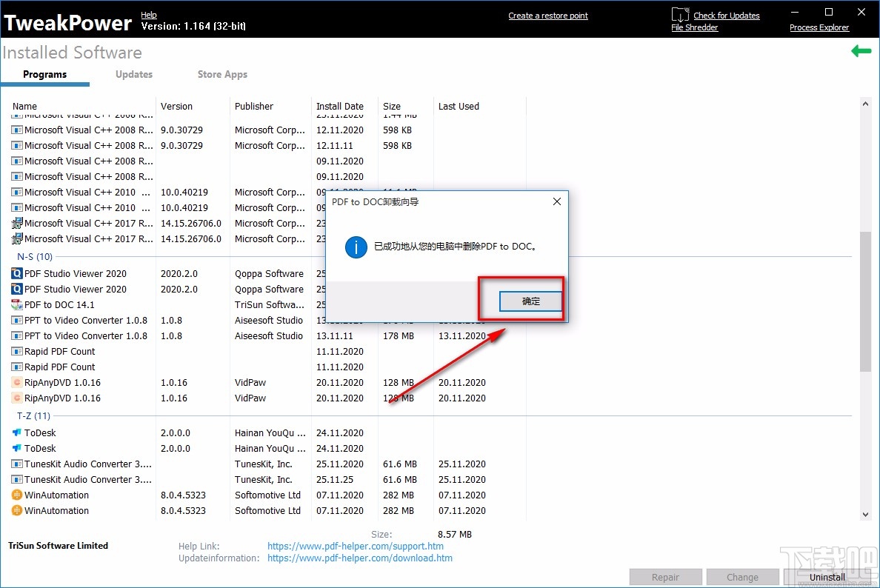
Task: Click the scrollbar down arrow
Action: 865,514
